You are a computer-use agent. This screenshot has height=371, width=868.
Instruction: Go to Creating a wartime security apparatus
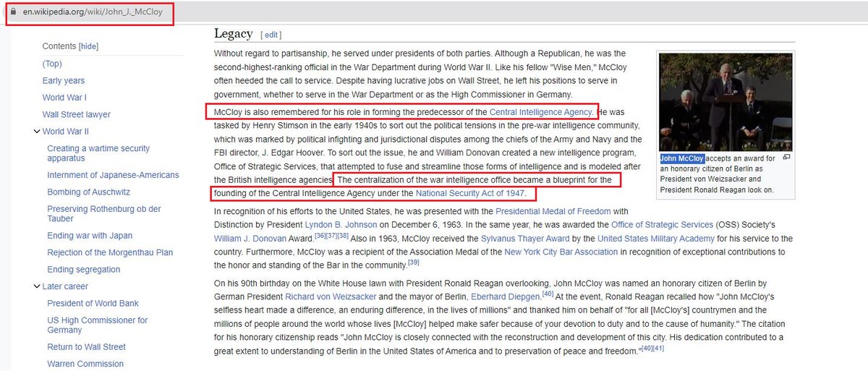coord(98,153)
